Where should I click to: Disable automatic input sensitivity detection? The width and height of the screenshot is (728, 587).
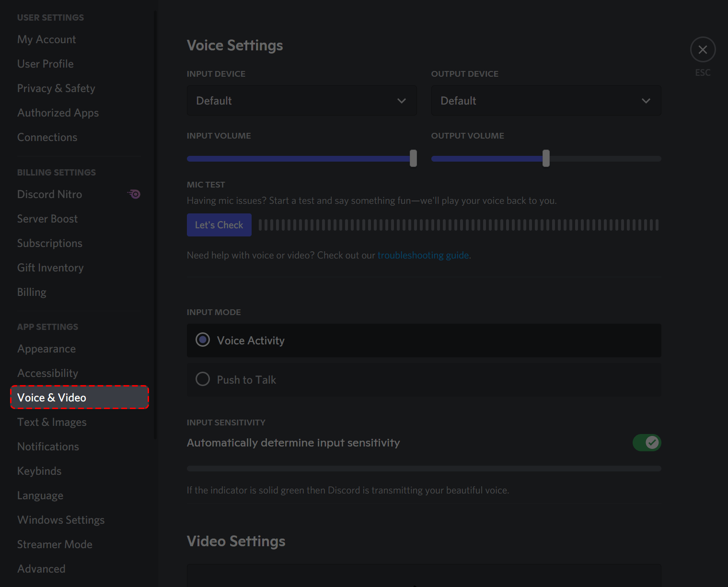[x=647, y=443]
